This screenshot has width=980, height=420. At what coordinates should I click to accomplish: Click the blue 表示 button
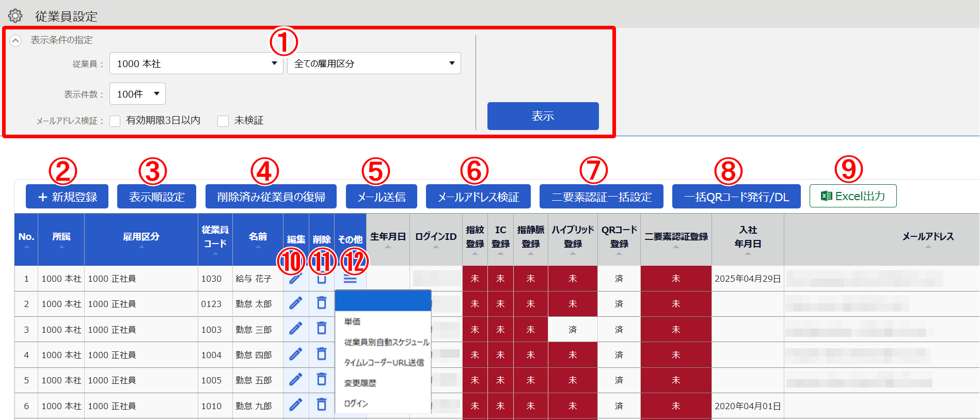tap(543, 116)
